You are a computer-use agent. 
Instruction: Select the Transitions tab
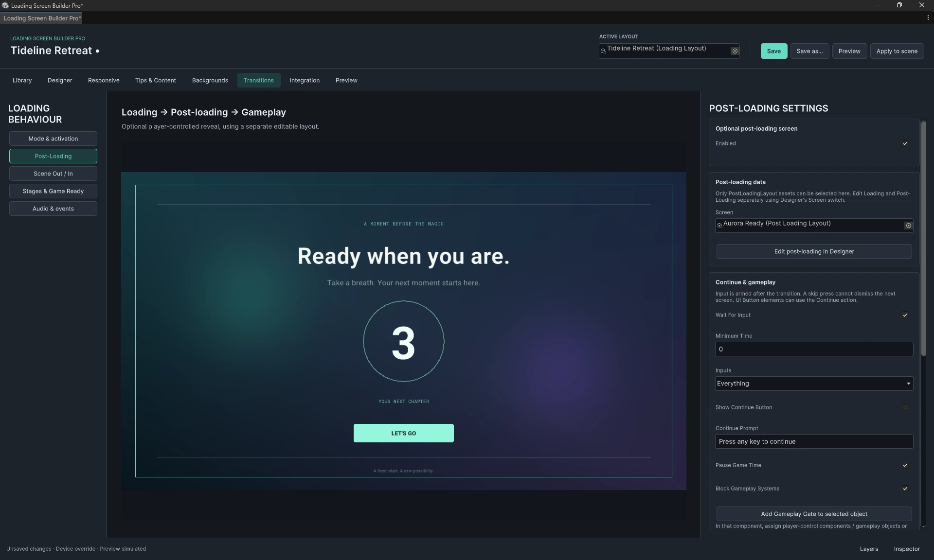click(259, 80)
